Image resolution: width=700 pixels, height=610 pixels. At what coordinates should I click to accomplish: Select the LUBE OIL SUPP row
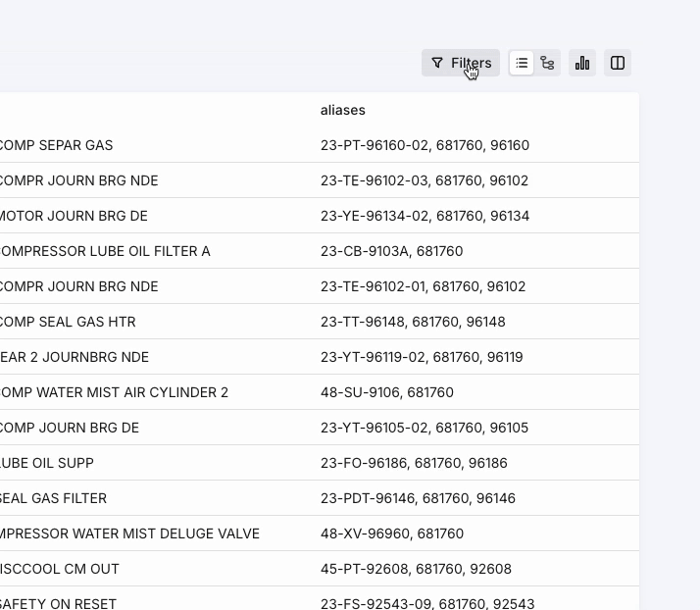coord(47,463)
